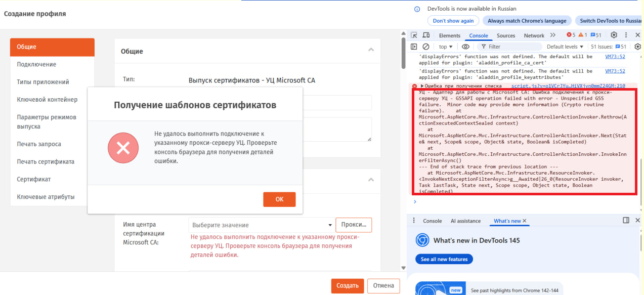
Task: Switch to the Network tab
Action: click(x=534, y=35)
